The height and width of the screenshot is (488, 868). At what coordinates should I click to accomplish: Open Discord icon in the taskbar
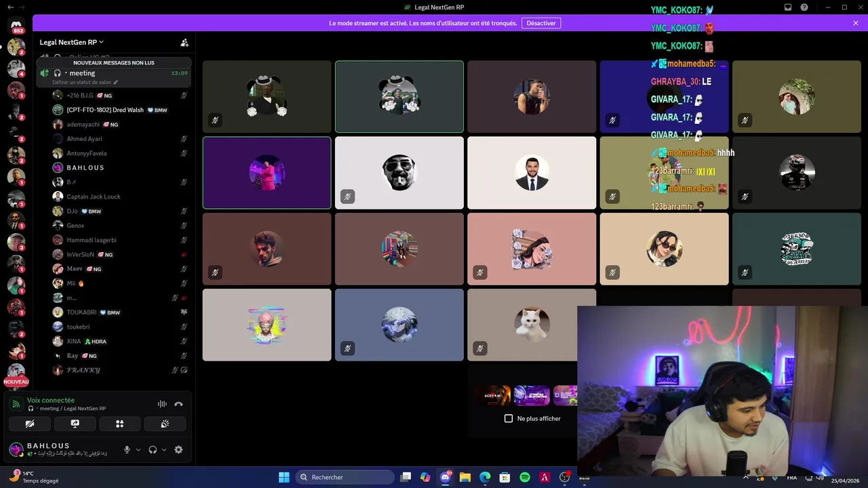point(446,477)
